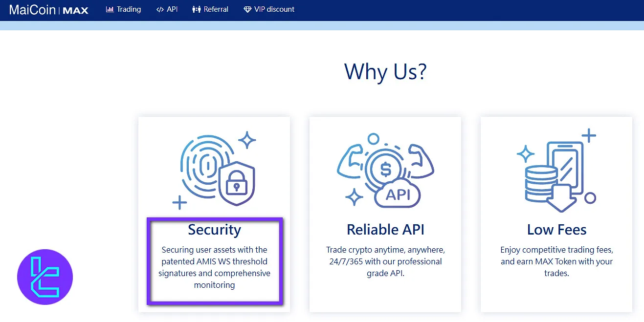
Task: Select the Low Fees heading
Action: [x=556, y=230]
